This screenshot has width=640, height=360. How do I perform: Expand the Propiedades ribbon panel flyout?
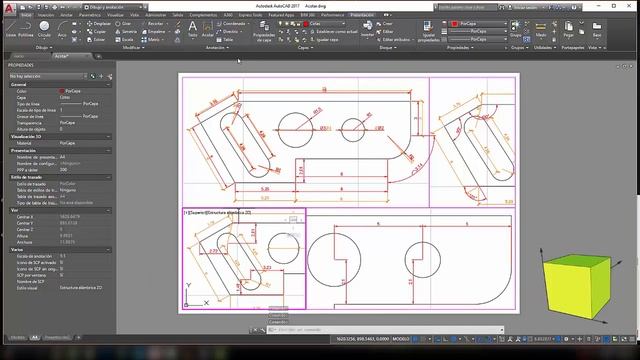[460, 48]
